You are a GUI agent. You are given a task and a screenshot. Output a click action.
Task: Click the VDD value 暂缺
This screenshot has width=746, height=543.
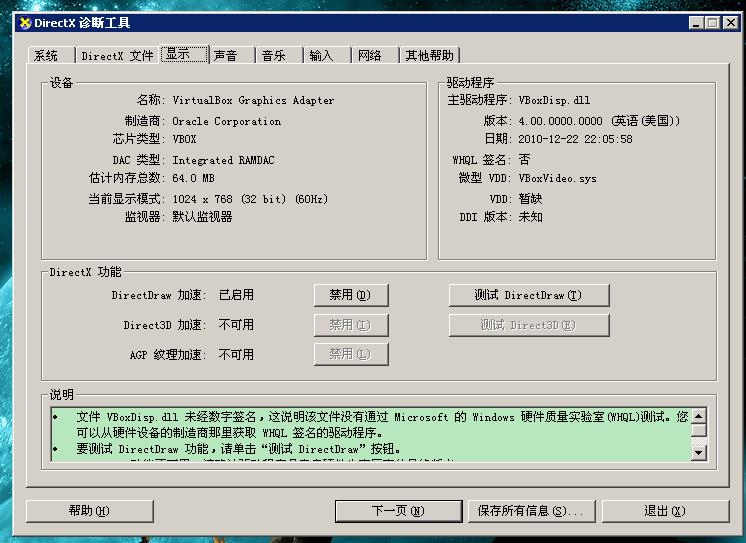point(530,198)
